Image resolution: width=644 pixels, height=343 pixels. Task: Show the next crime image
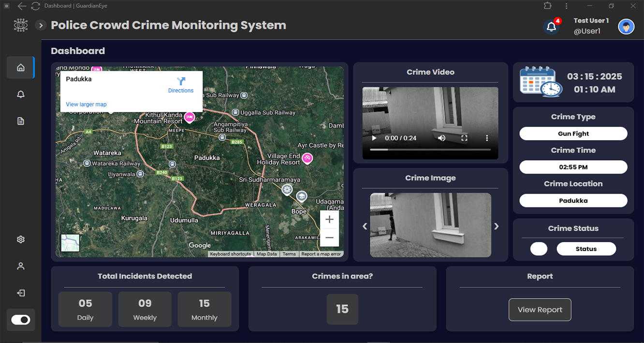tap(496, 226)
